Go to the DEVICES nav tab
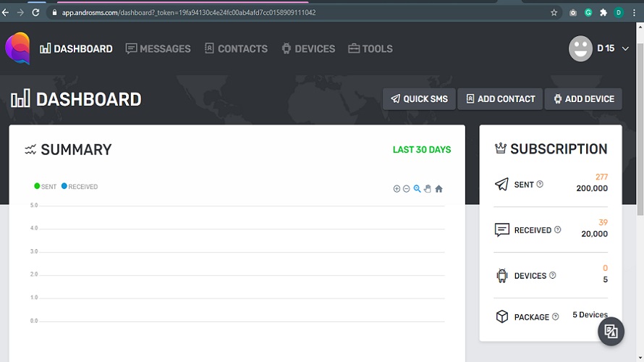The width and height of the screenshot is (644, 362). [x=308, y=49]
